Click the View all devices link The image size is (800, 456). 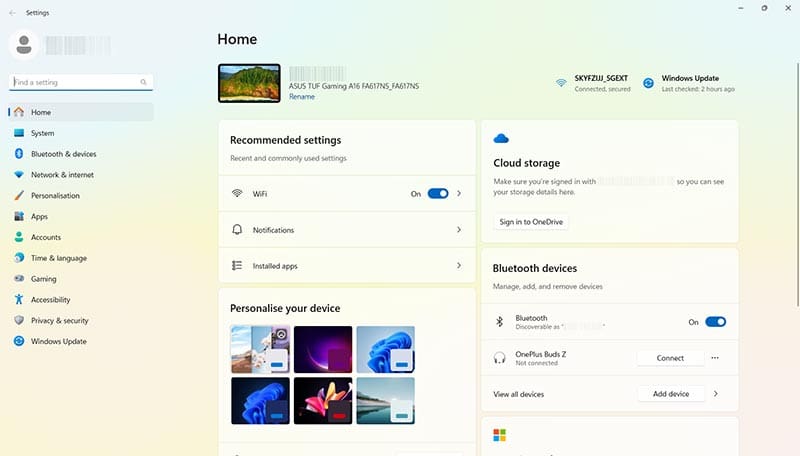(x=518, y=394)
